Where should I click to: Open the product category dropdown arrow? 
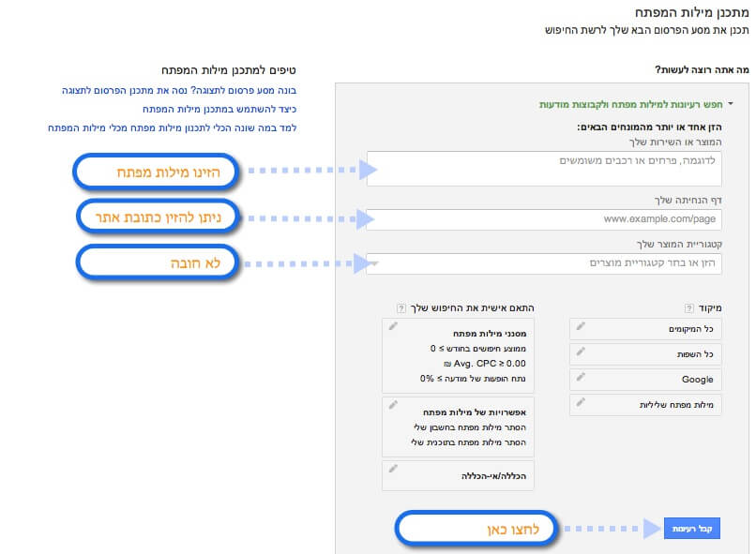[374, 263]
